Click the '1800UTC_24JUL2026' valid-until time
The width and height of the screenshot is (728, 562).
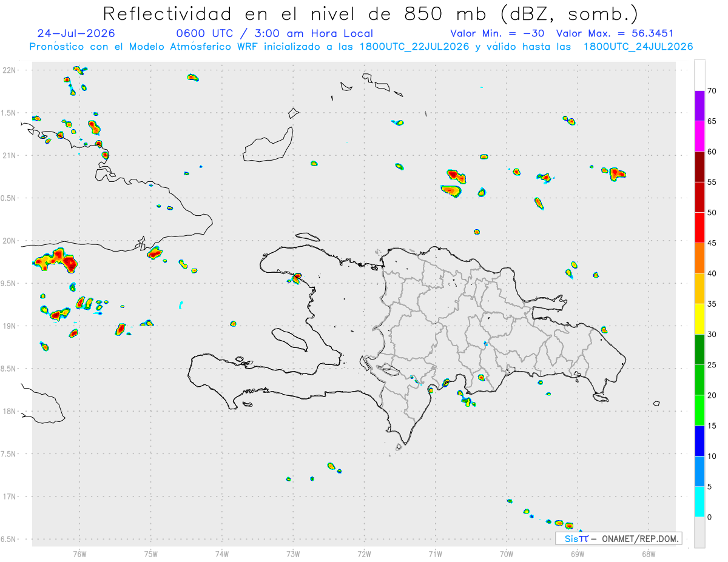(x=639, y=47)
